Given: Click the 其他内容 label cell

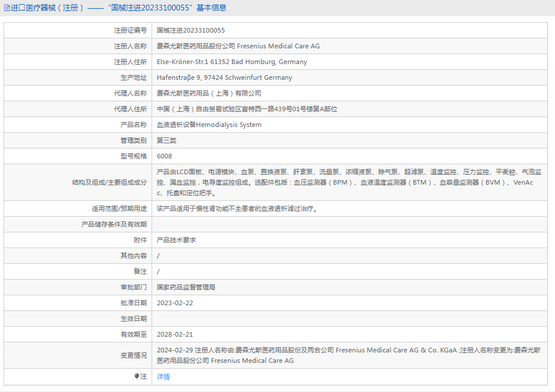Looking at the screenshot, I should click(x=78, y=256).
